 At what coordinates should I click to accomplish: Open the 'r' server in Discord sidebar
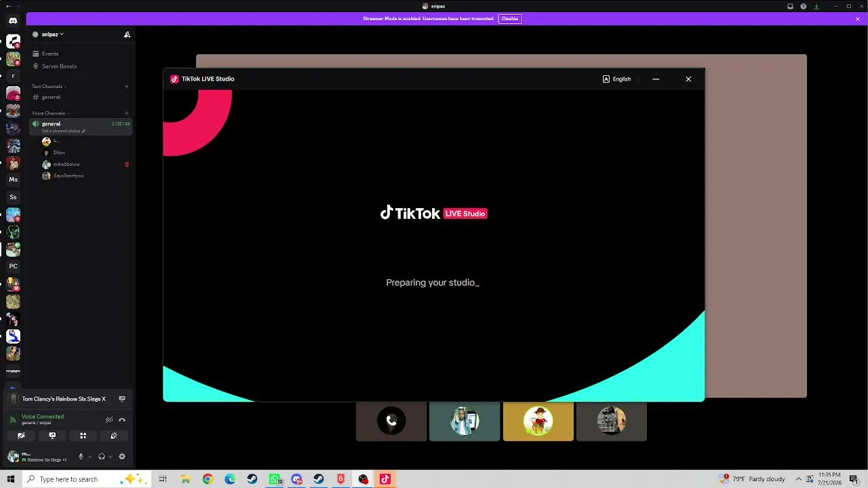point(13,77)
